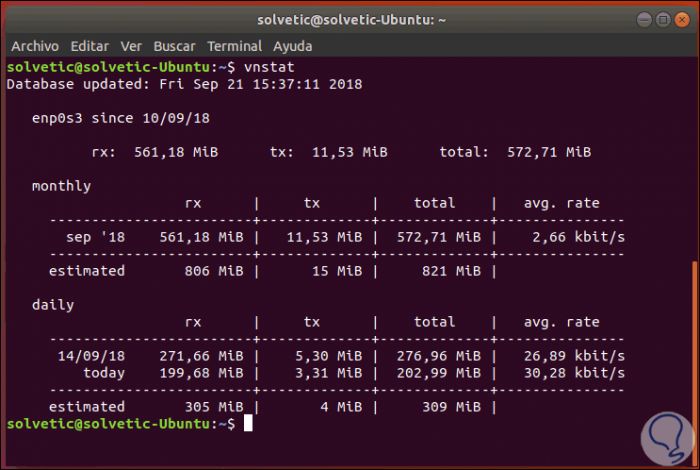Click the cursor at the bottom prompt
Screen dimensions: 700x470
tap(248, 423)
